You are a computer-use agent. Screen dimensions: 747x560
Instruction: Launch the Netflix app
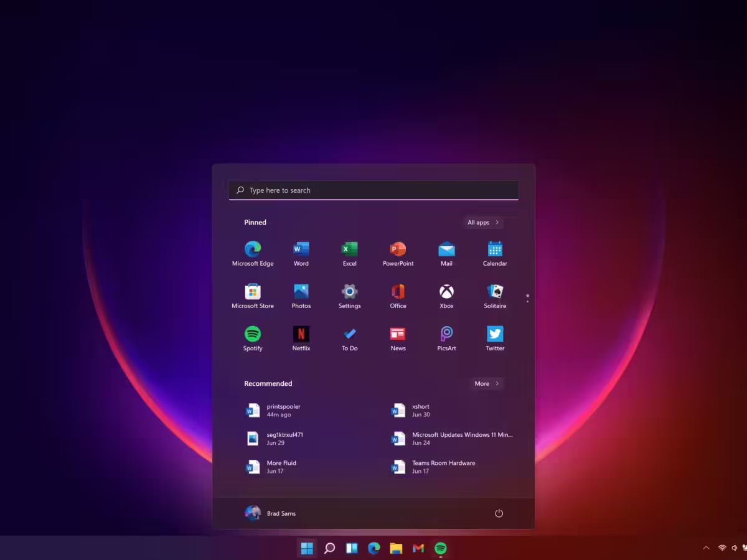coord(301,338)
